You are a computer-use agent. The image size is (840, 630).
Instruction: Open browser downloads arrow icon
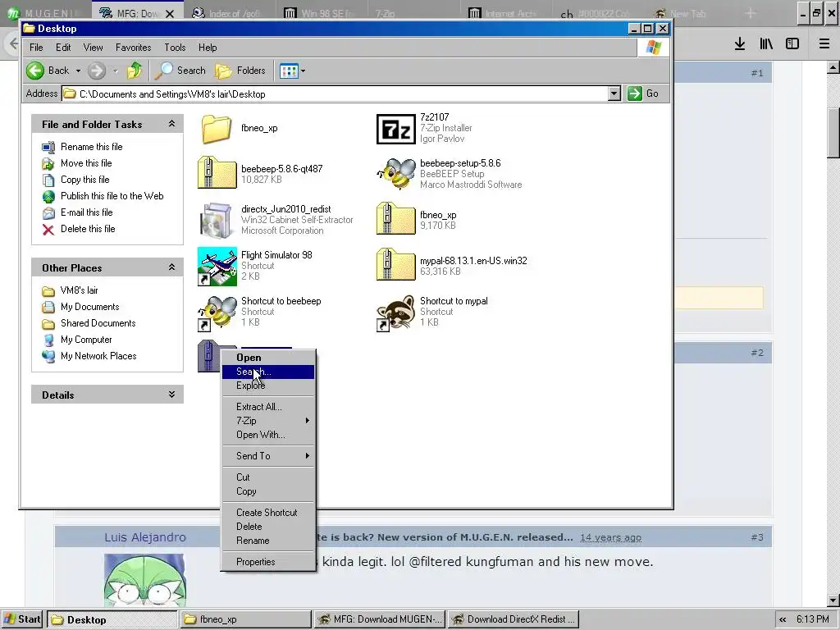pyautogui.click(x=740, y=44)
